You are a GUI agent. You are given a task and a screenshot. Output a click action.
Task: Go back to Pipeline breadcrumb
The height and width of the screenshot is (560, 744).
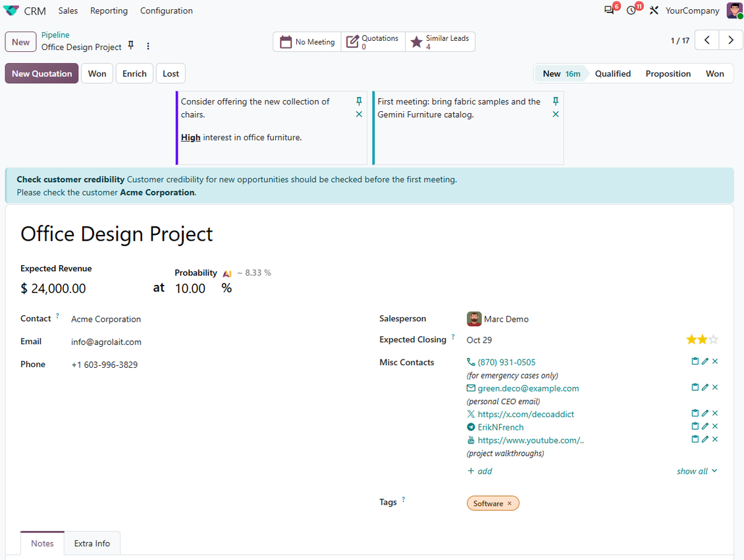coord(55,35)
